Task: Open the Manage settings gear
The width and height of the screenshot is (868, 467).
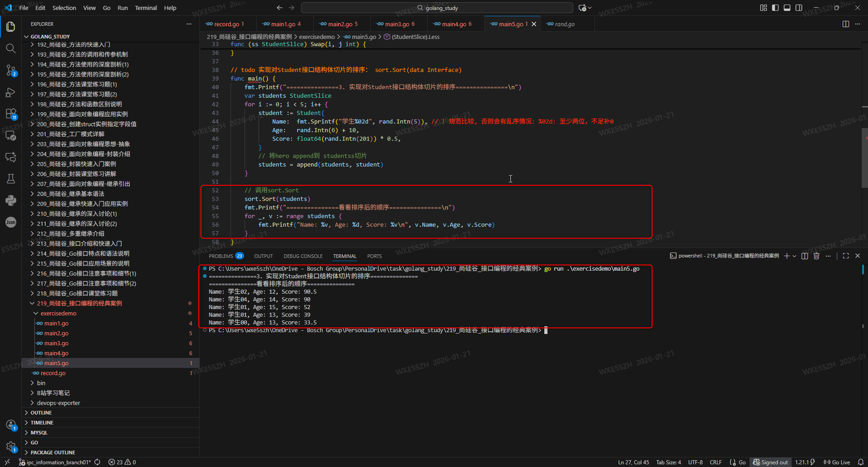Action: coord(11,446)
